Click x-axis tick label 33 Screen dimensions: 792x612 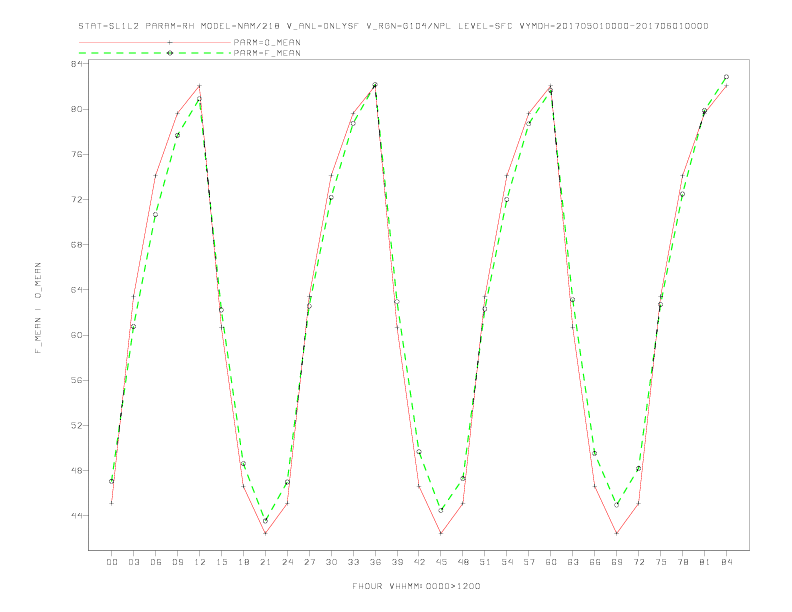pyautogui.click(x=353, y=562)
